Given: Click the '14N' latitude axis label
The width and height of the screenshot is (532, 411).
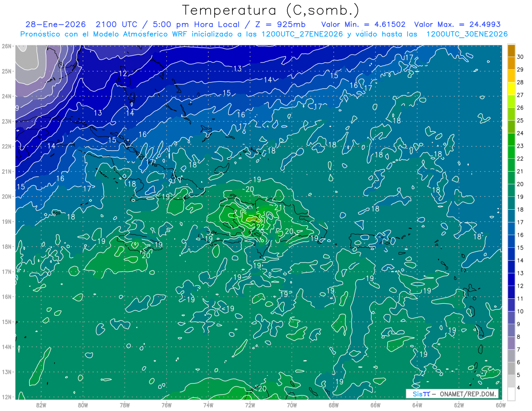Looking at the screenshot, I should coord(6,347).
